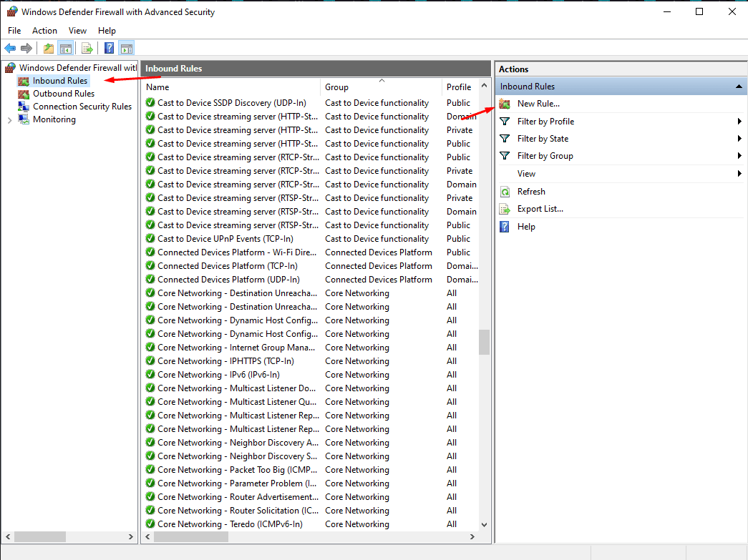The width and height of the screenshot is (748, 560).
Task: Click the rules list scroll-down arrow
Action: [484, 525]
